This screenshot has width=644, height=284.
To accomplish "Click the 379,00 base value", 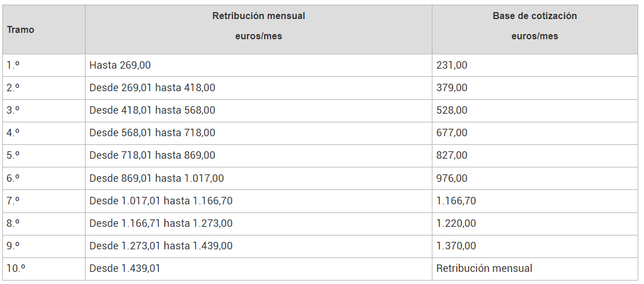I will click(x=452, y=88).
